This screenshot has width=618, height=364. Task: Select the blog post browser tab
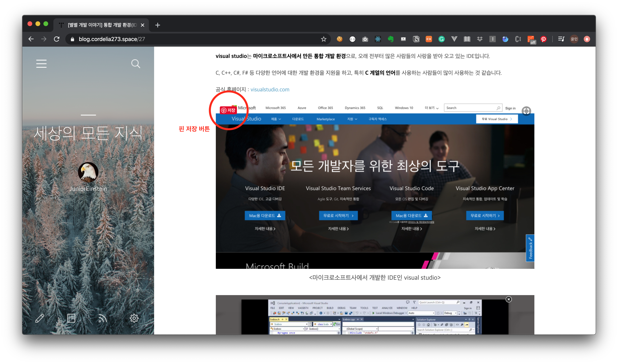pyautogui.click(x=102, y=25)
